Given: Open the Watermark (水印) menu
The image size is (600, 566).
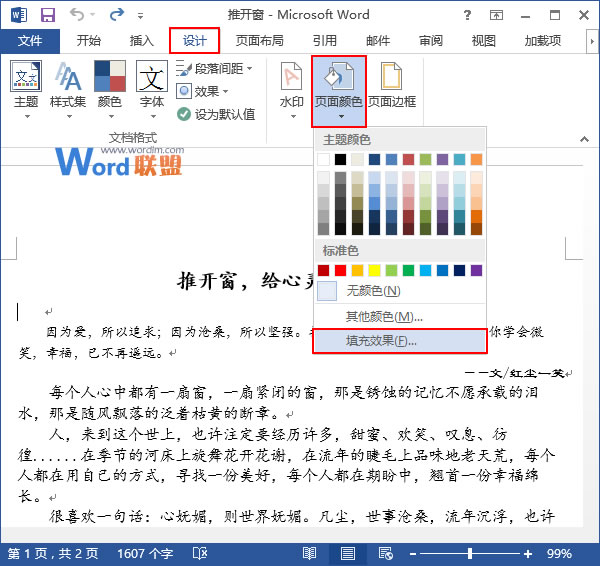Looking at the screenshot, I should 292,90.
